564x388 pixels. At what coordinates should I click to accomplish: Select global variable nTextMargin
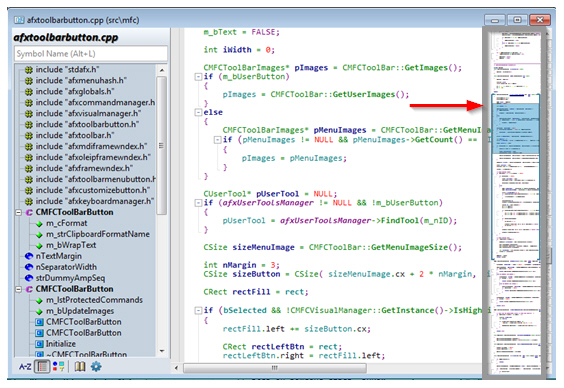[x=59, y=256]
